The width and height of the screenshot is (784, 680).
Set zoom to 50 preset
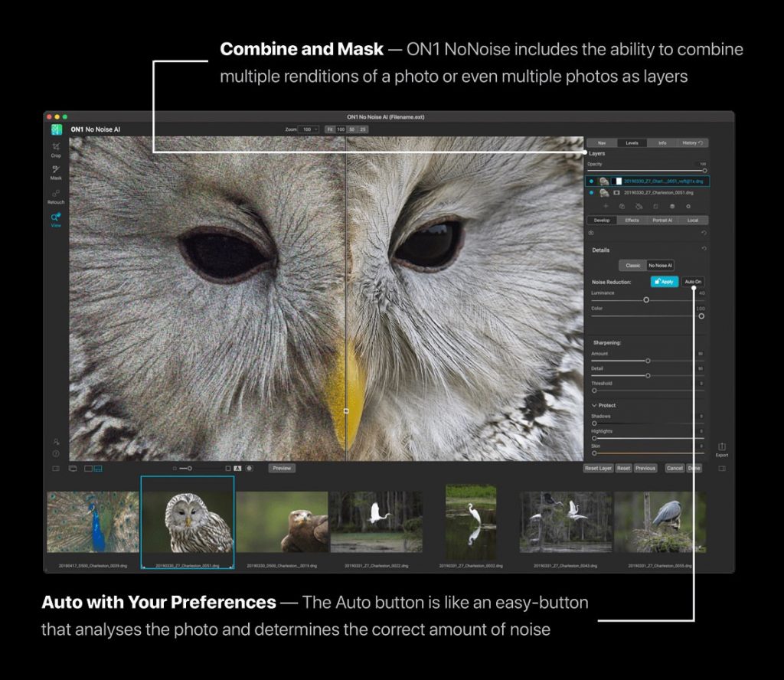pos(352,129)
